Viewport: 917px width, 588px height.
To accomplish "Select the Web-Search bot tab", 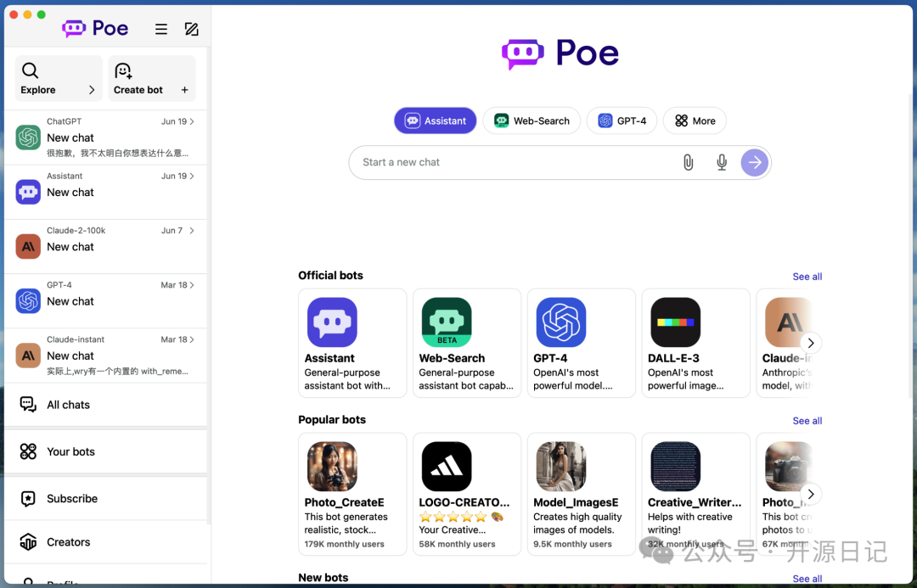I will click(532, 121).
